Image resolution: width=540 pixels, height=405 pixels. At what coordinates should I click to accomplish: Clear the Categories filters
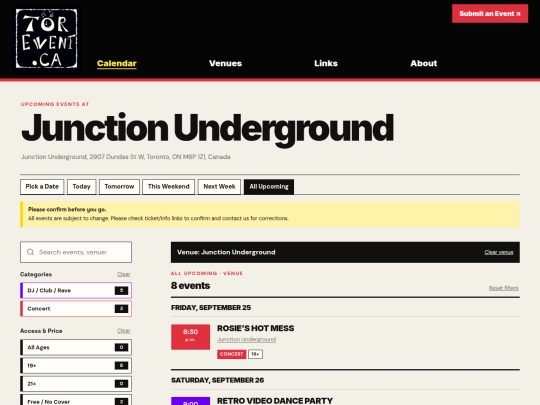(123, 274)
